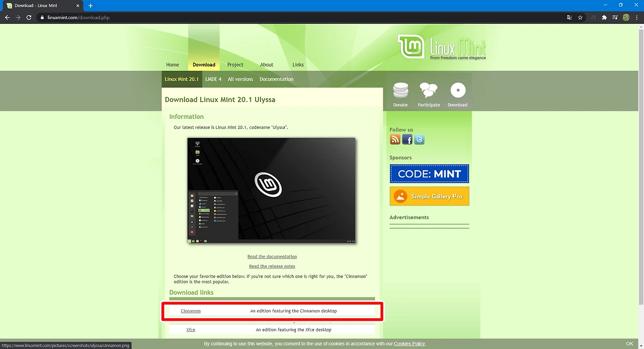Switch to the LMDE 4 subtab
Viewport: 644px width, 349px height.
pyautogui.click(x=213, y=79)
